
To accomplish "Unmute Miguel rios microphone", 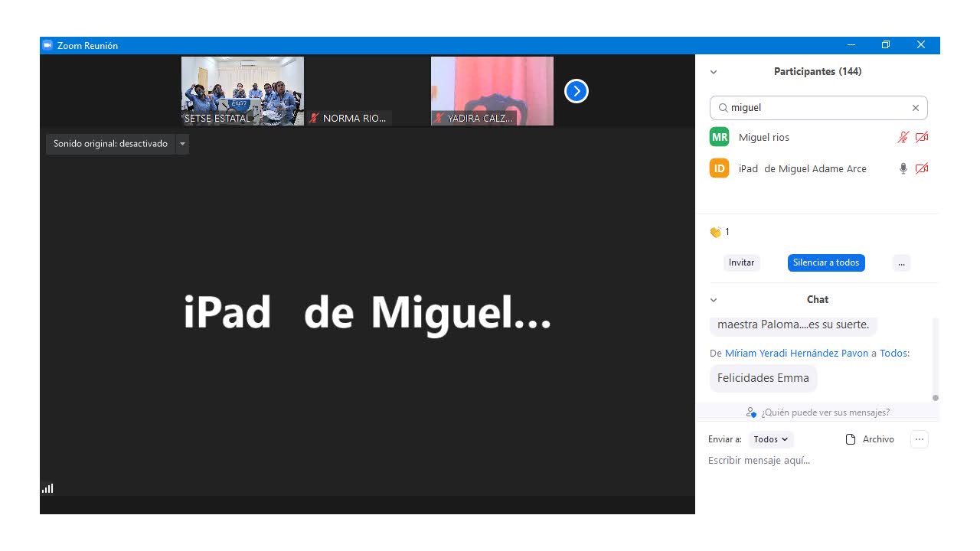I will pos(903,138).
